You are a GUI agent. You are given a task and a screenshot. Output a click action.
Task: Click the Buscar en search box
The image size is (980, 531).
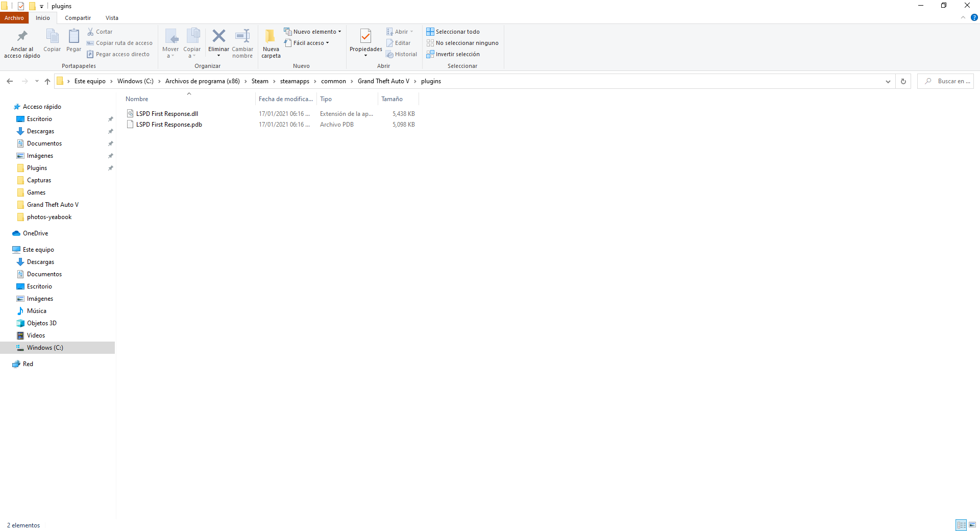click(x=946, y=81)
